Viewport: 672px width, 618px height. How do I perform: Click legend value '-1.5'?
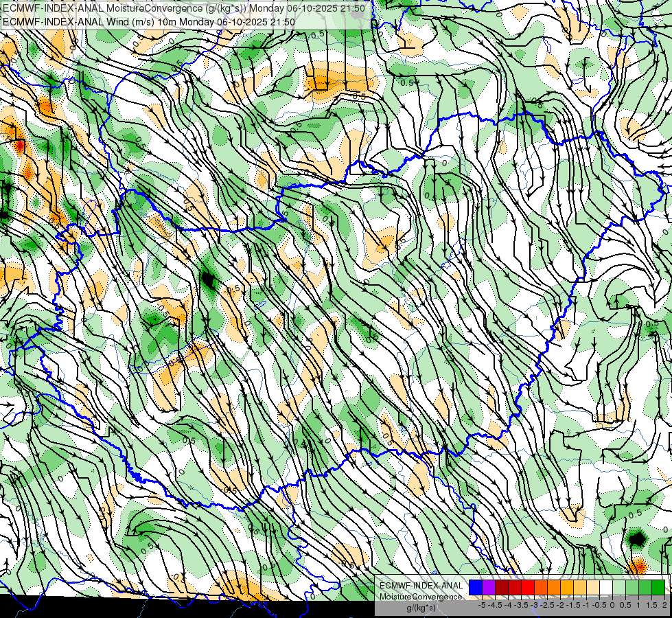573,605
